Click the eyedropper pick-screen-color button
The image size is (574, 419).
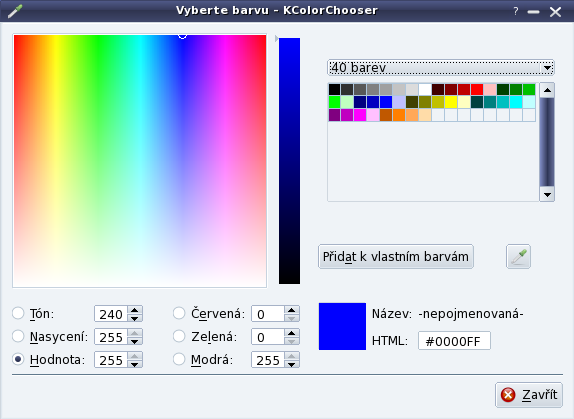518,257
